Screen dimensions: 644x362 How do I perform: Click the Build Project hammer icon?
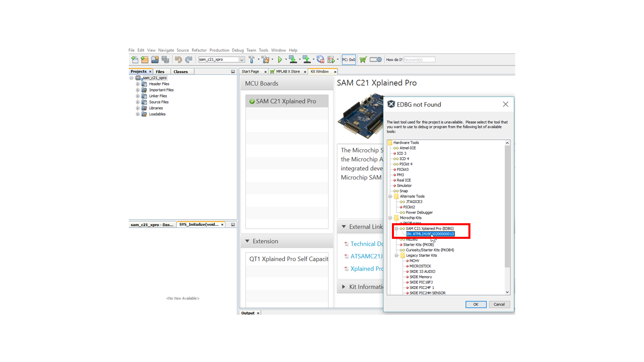click(252, 59)
